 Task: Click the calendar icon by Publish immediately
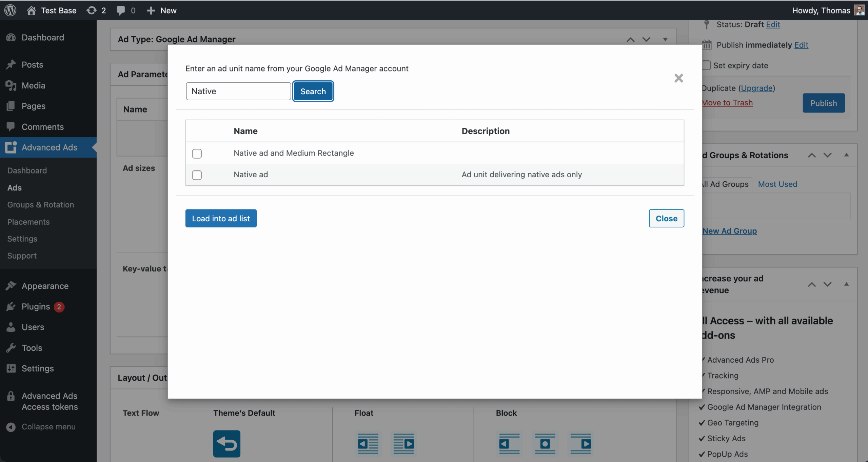click(707, 44)
